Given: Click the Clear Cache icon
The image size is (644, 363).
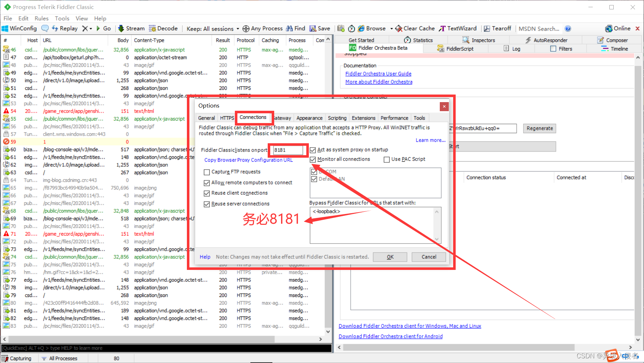Looking at the screenshot, I should [x=399, y=28].
